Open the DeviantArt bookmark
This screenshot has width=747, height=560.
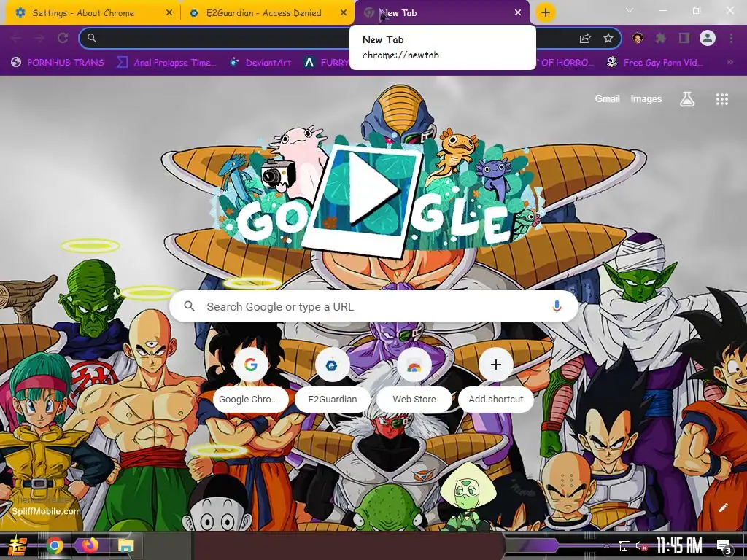[x=260, y=62]
